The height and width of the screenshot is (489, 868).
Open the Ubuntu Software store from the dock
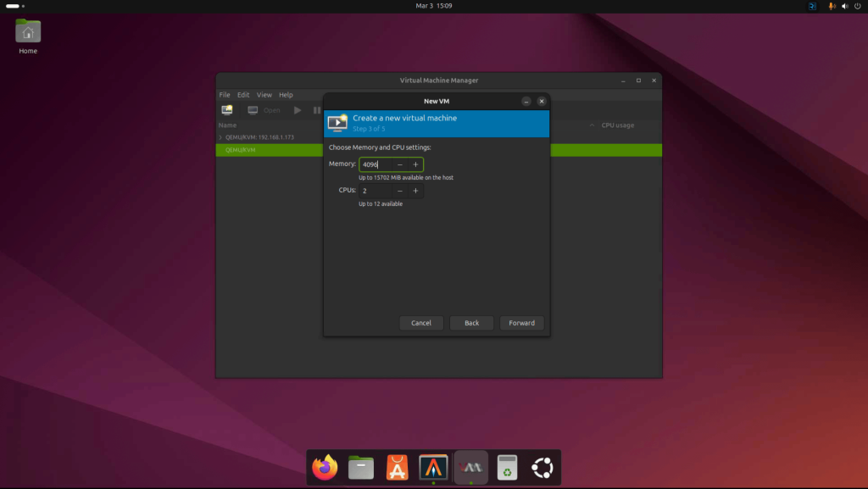(x=397, y=467)
